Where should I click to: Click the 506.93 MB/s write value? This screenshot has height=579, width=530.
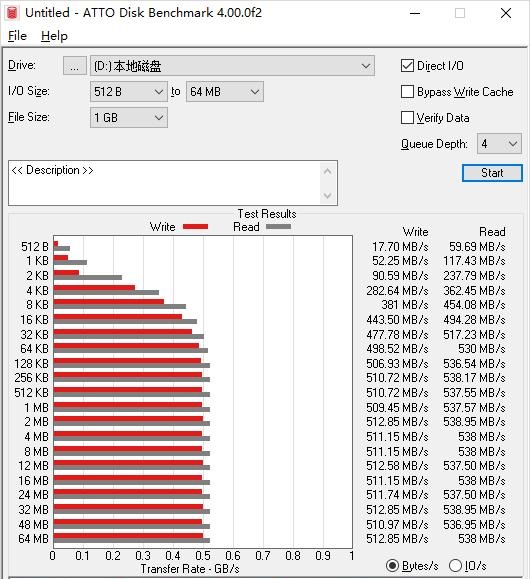(397, 364)
